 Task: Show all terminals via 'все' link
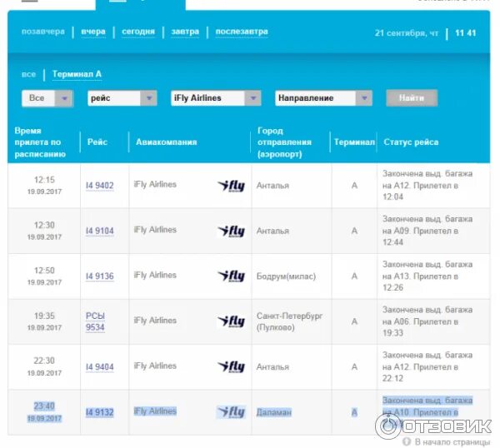pos(28,74)
